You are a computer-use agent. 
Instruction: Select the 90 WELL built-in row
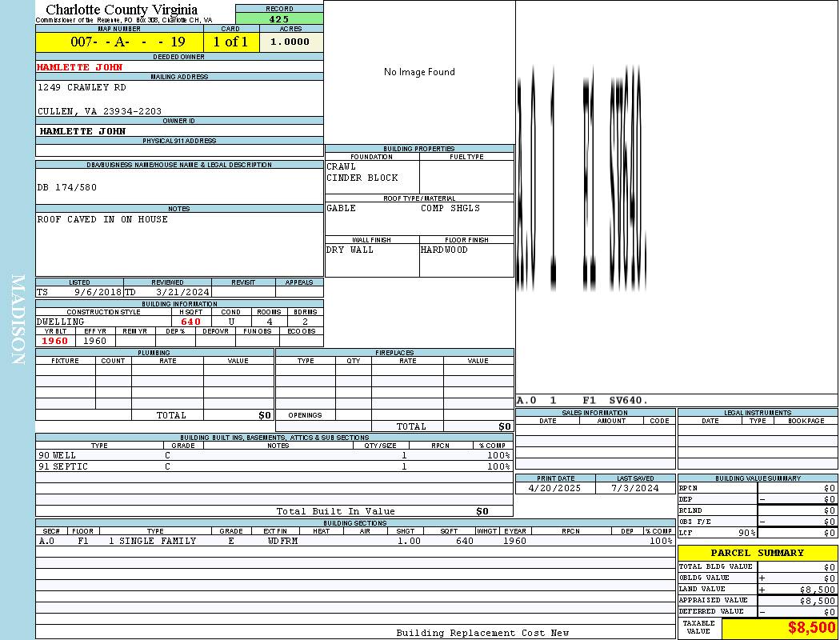pyautogui.click(x=274, y=455)
